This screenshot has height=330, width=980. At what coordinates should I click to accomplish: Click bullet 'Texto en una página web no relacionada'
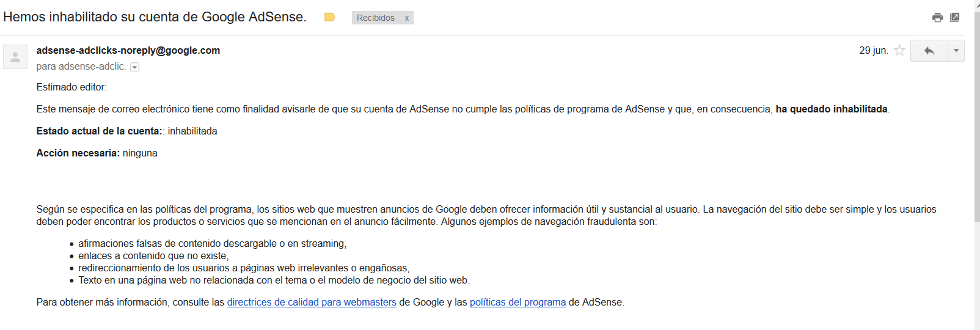(x=274, y=280)
